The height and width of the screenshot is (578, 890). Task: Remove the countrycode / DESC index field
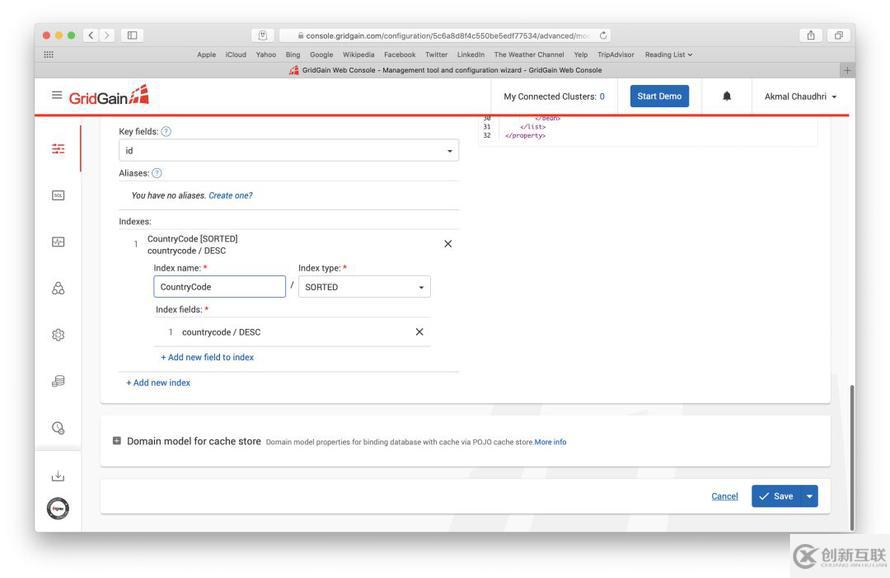(x=419, y=332)
